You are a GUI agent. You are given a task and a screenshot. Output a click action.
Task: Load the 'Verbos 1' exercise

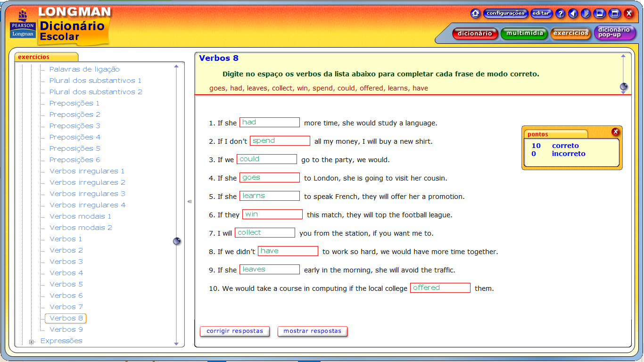click(x=66, y=239)
